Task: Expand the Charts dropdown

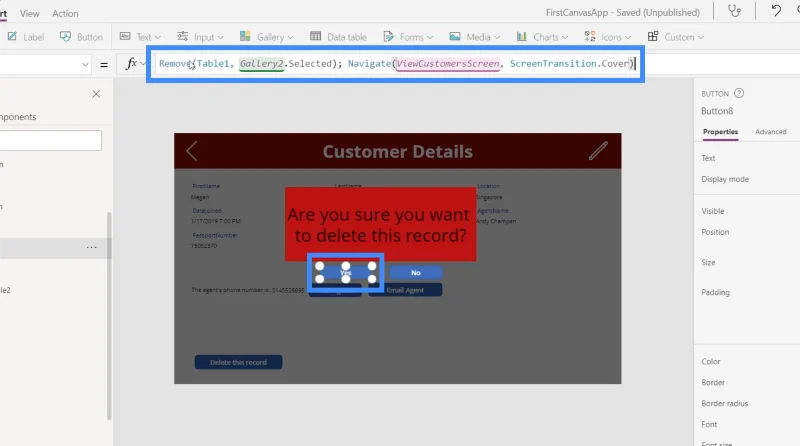Action: pyautogui.click(x=542, y=37)
